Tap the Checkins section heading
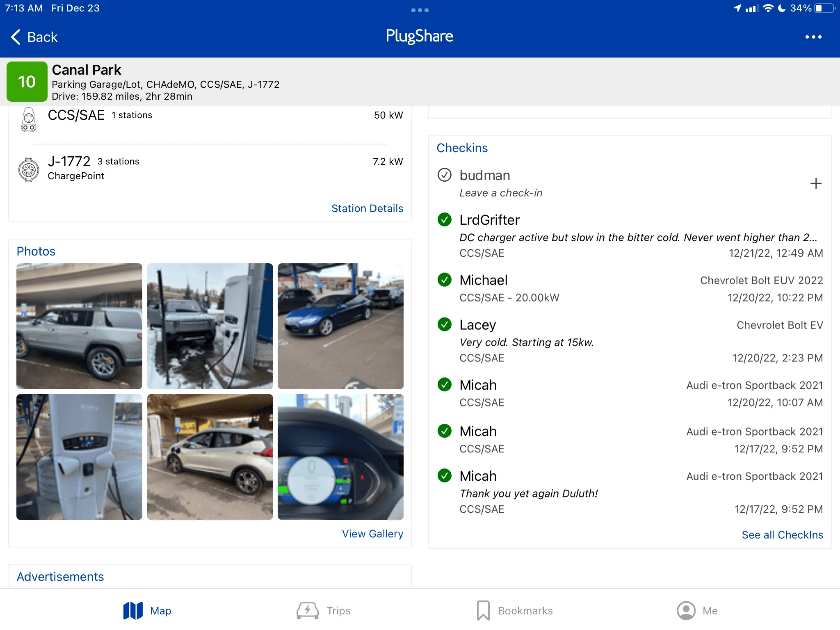 click(462, 148)
